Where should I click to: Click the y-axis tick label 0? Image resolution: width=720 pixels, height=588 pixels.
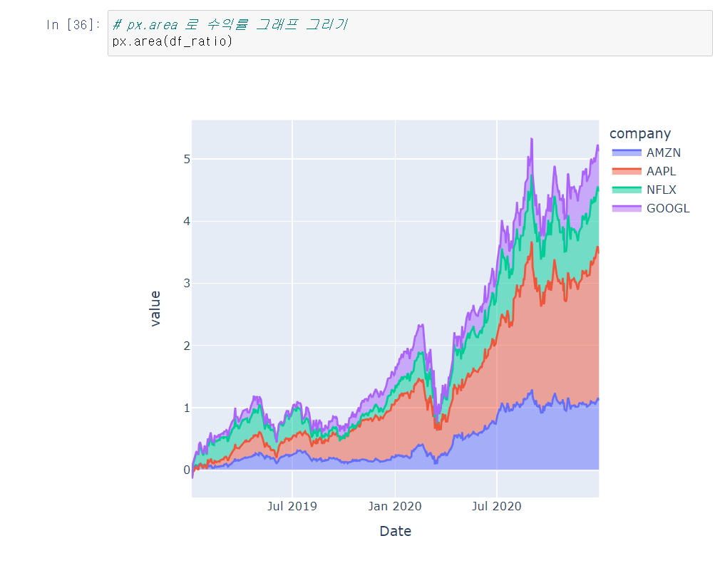187,470
